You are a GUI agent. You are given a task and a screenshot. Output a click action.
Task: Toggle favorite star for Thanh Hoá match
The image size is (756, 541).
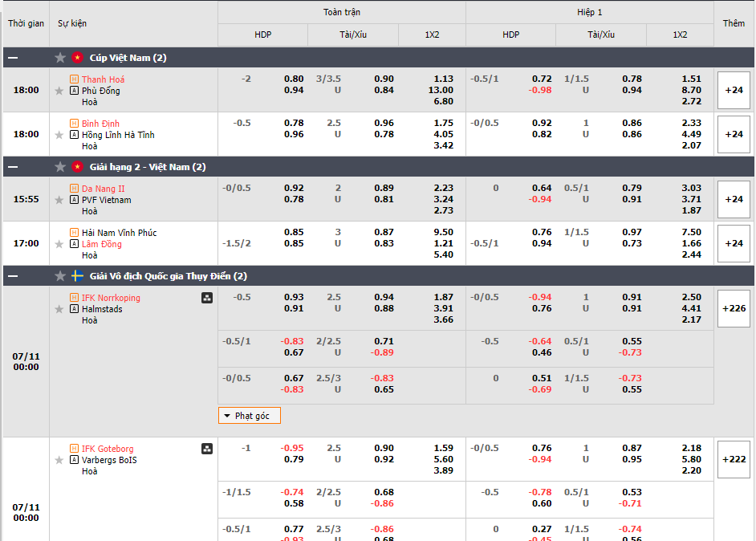tap(59, 91)
